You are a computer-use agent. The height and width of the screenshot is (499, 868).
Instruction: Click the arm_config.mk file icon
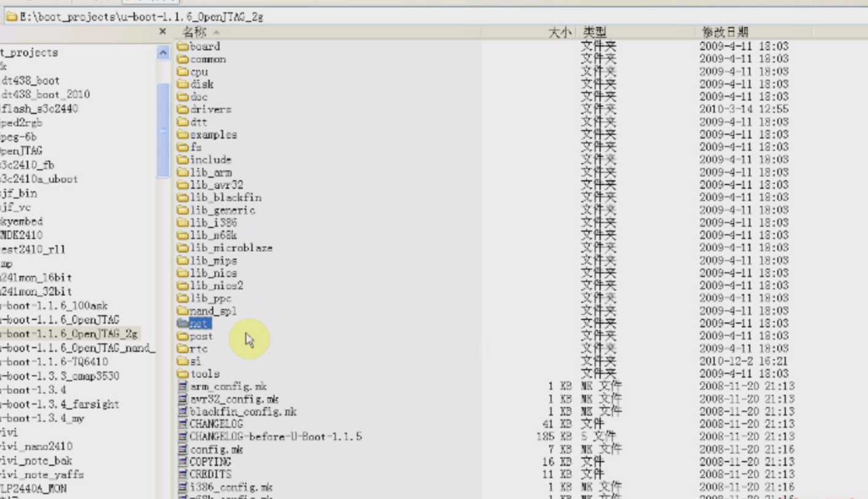point(183,386)
